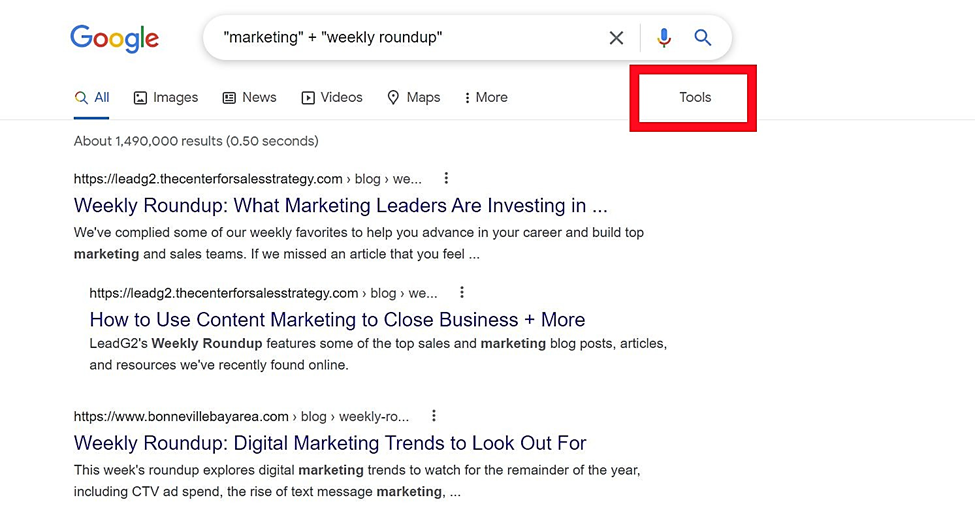Click the blue magnifier search icon

click(x=703, y=38)
